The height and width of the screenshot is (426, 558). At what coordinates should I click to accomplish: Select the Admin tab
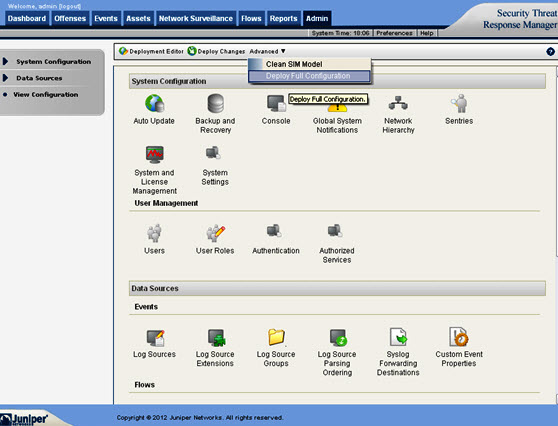(x=317, y=19)
